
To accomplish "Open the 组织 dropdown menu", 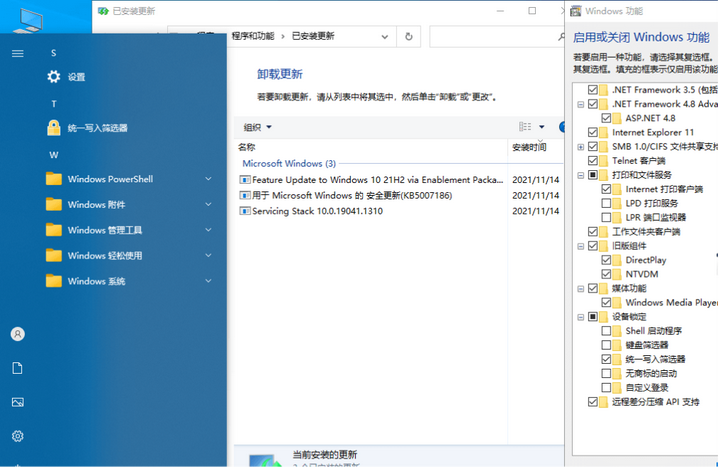I will point(257,127).
